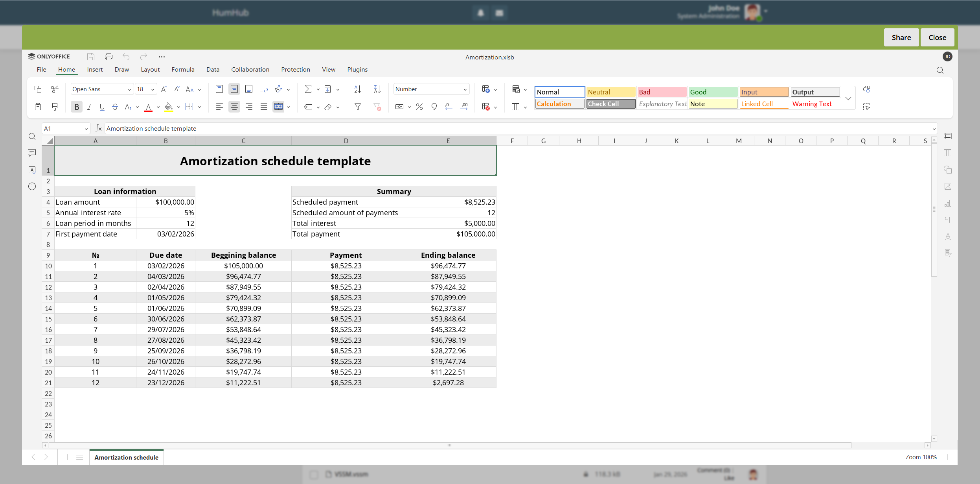Apply the Filter icon
Screen dimensions: 980x484
[x=357, y=106]
